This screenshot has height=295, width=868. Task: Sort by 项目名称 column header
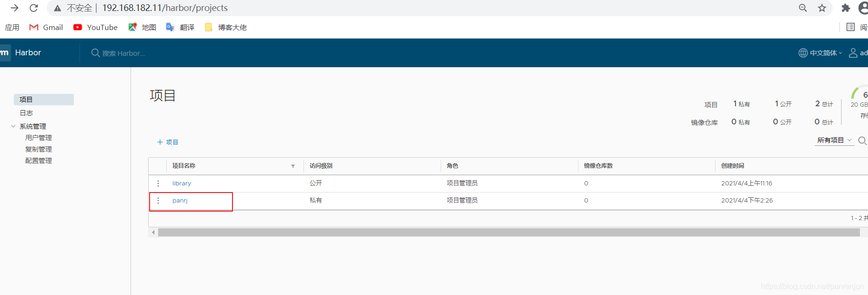[184, 166]
